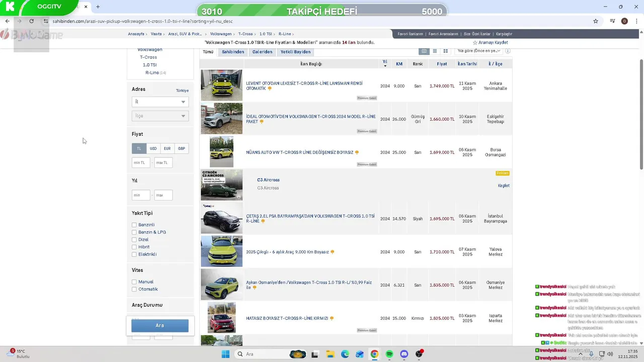Viewport: 644px width, 362px height.
Task: Switch to Galeriden tab
Action: [x=262, y=52]
